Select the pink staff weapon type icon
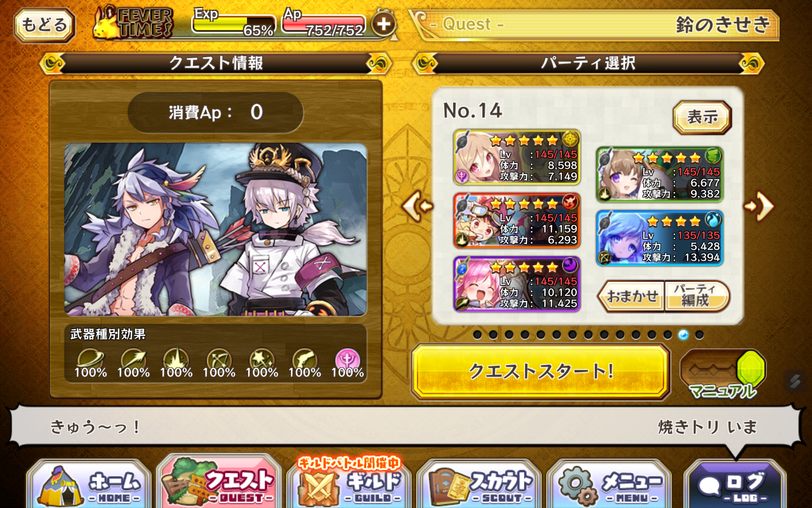 [x=347, y=360]
